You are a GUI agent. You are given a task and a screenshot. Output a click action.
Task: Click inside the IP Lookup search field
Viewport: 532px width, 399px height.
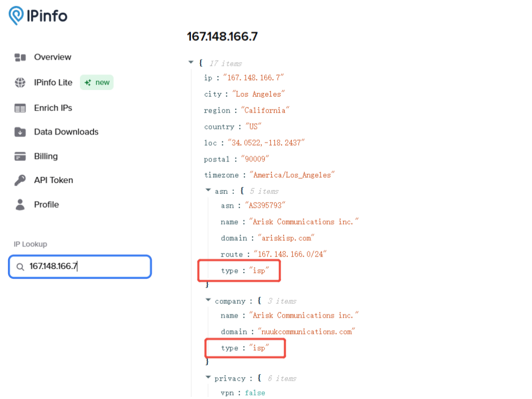pyautogui.click(x=82, y=267)
